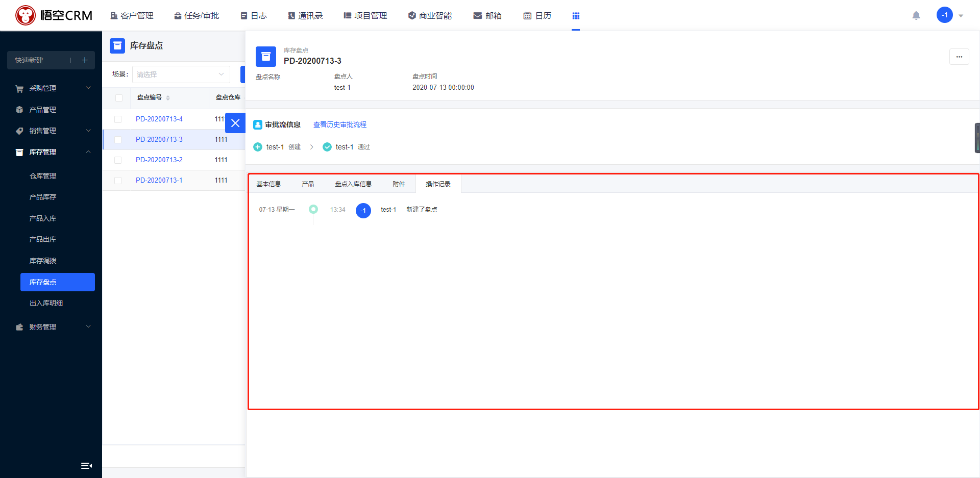The height and width of the screenshot is (478, 980).
Task: Open the notification bell
Action: [916, 15]
